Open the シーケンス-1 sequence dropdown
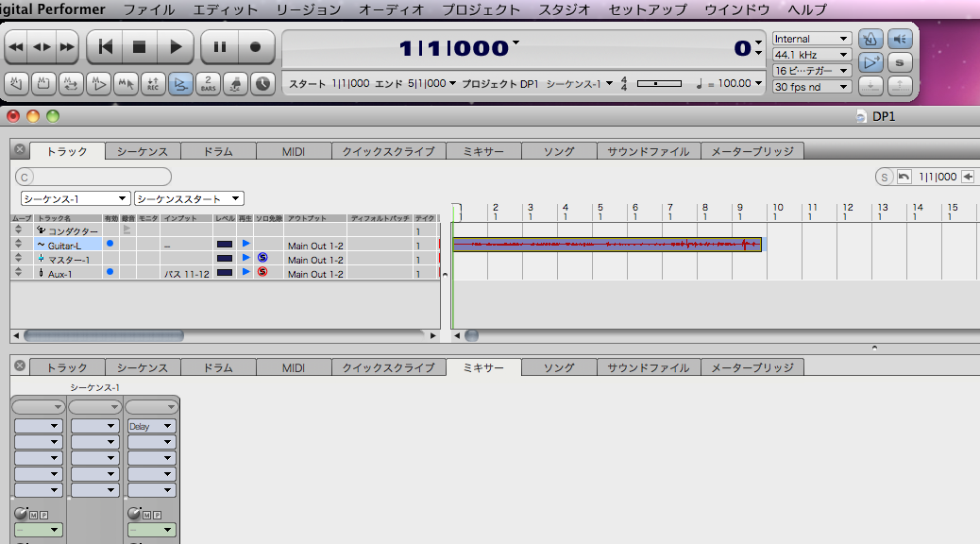 (x=75, y=199)
